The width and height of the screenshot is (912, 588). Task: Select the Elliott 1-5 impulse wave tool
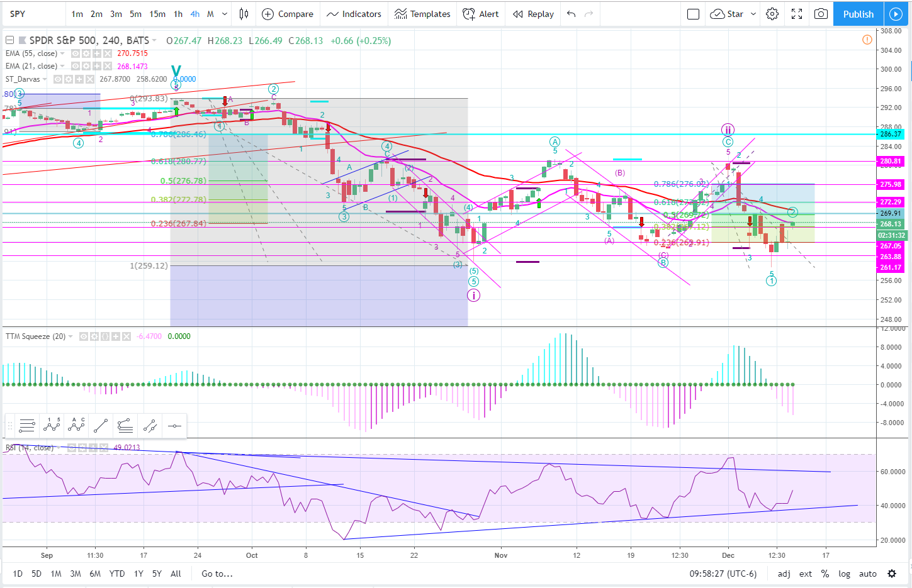[52, 426]
